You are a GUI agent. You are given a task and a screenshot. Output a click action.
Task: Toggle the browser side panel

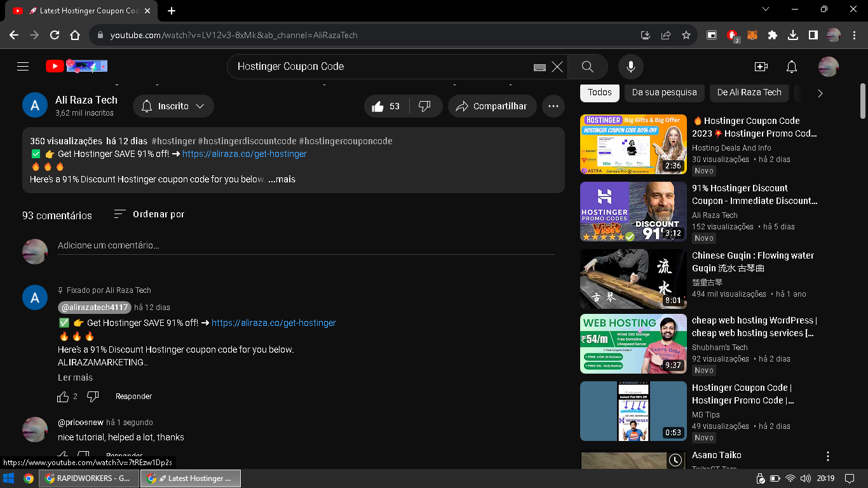pyautogui.click(x=813, y=35)
